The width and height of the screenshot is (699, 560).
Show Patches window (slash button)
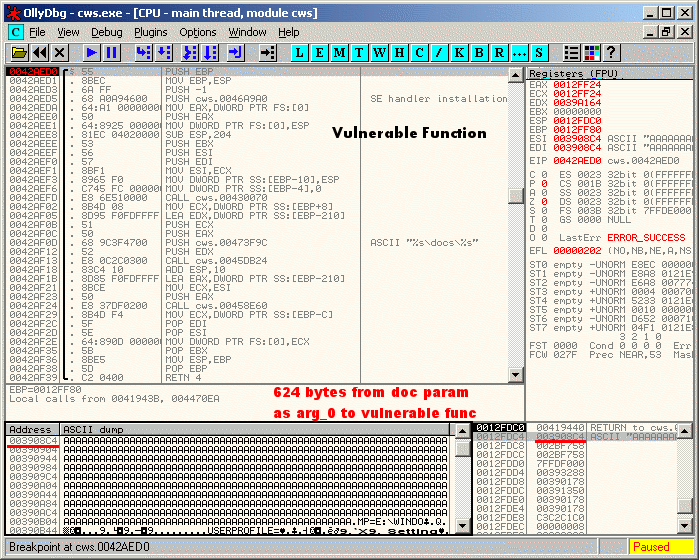pos(440,53)
